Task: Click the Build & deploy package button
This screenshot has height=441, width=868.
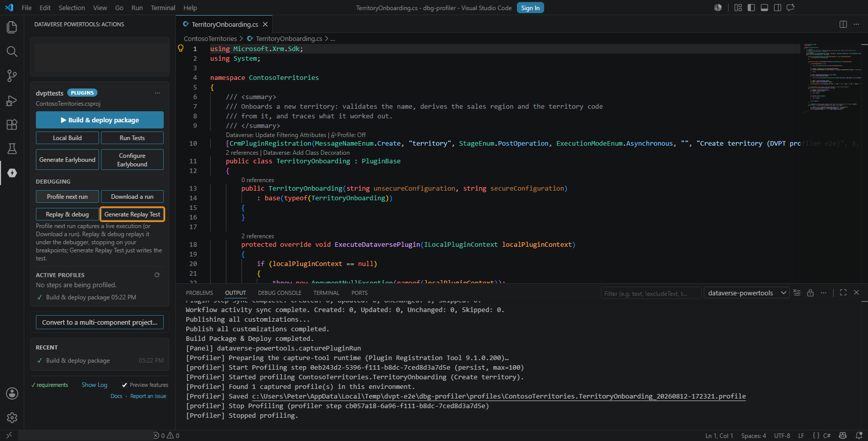Action: (x=100, y=120)
